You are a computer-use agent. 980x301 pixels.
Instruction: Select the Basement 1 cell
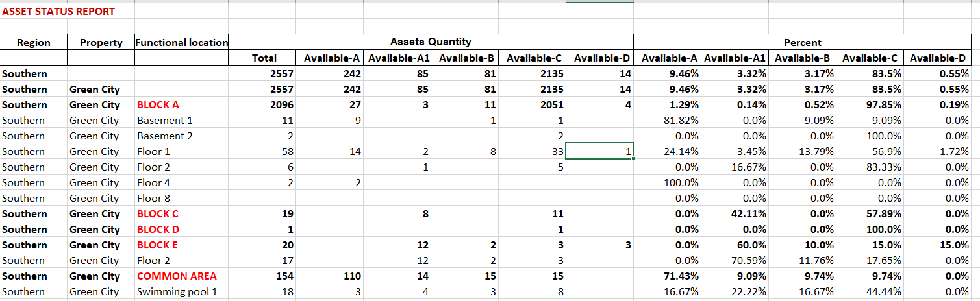tap(165, 121)
